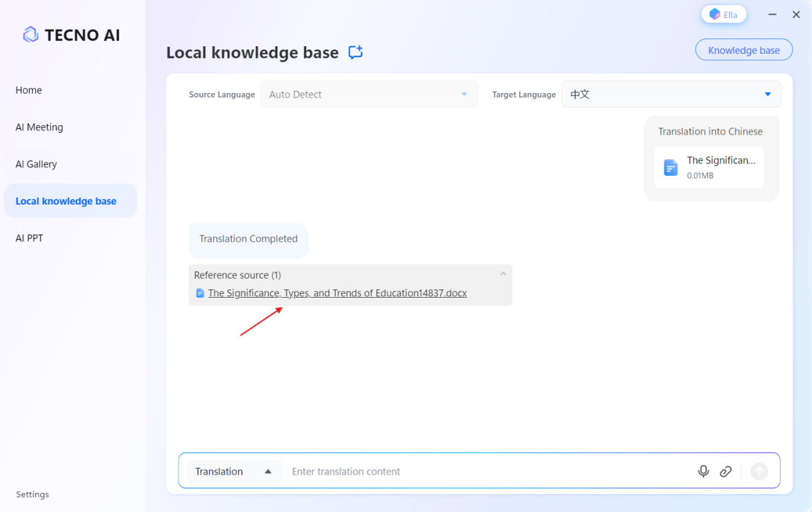Click the docx file icon in reference source

coord(200,293)
